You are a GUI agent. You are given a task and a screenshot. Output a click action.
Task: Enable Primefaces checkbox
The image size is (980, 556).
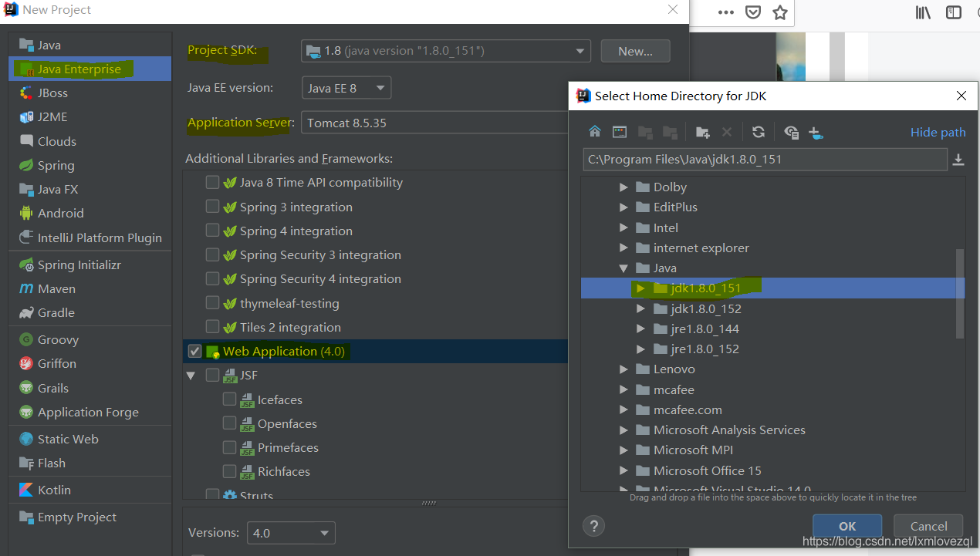tap(229, 447)
